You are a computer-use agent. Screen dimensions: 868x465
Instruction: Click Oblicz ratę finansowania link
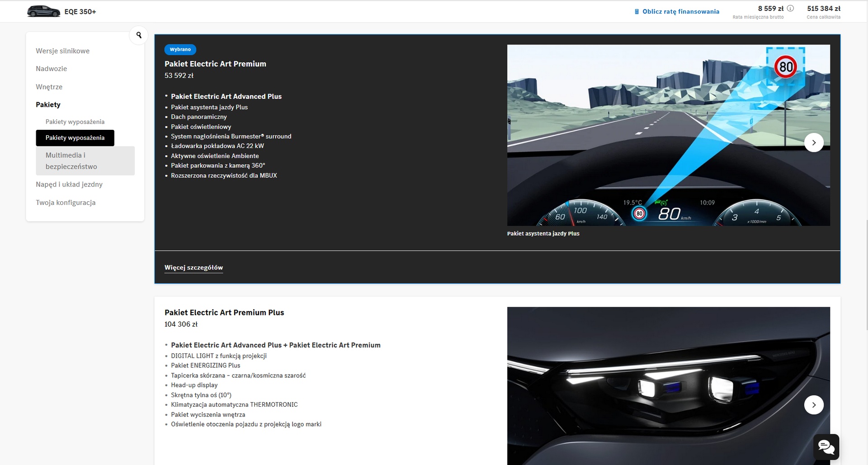(x=681, y=12)
